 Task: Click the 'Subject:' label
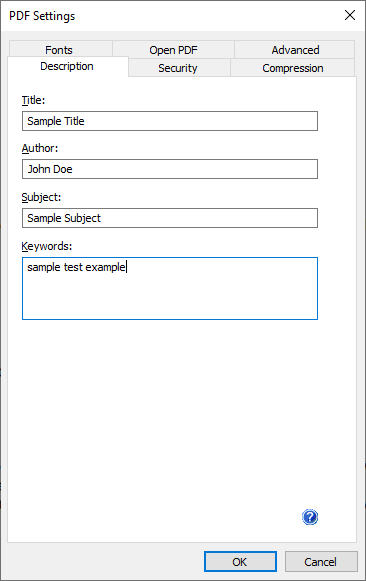(x=41, y=197)
